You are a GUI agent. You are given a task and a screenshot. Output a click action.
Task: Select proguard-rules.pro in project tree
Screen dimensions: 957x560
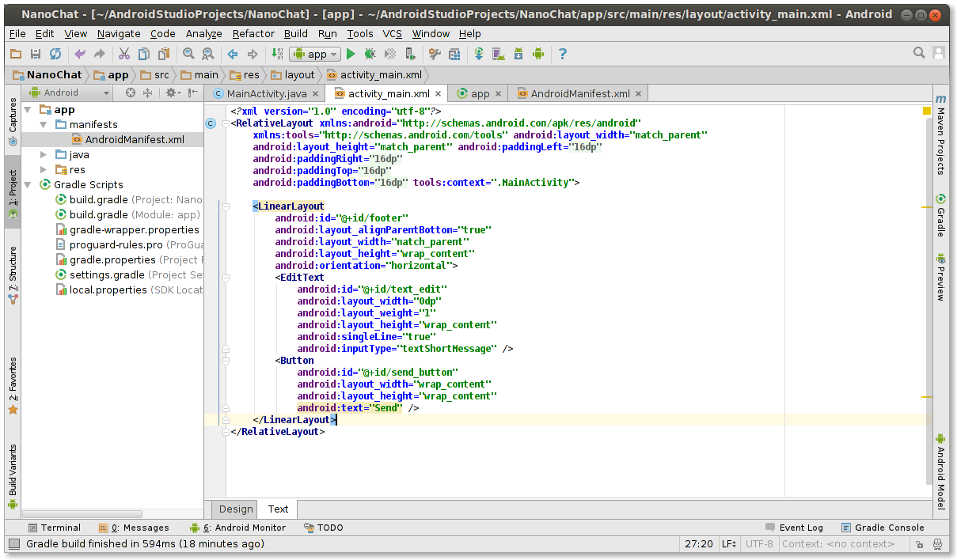point(116,245)
